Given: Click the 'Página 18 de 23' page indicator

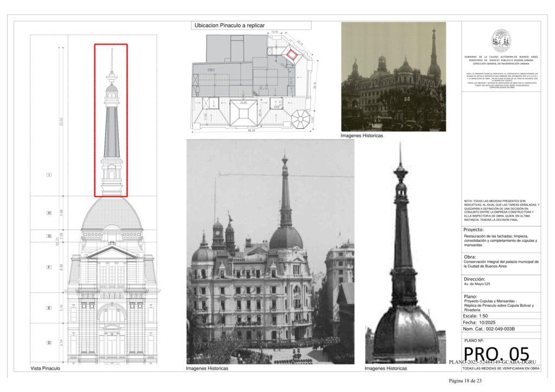Looking at the screenshot, I should tap(465, 381).
